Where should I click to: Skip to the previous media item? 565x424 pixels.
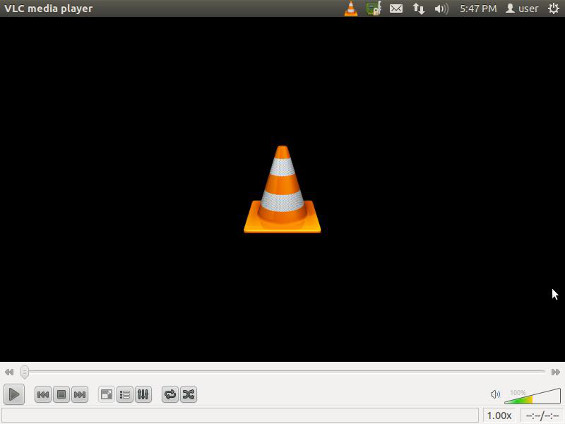point(43,395)
